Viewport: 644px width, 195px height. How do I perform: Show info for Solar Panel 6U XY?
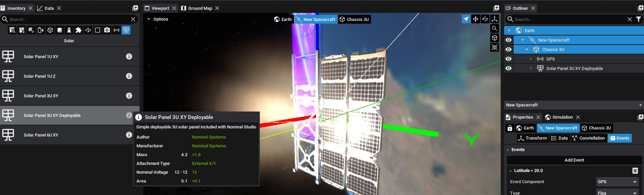[x=129, y=135]
